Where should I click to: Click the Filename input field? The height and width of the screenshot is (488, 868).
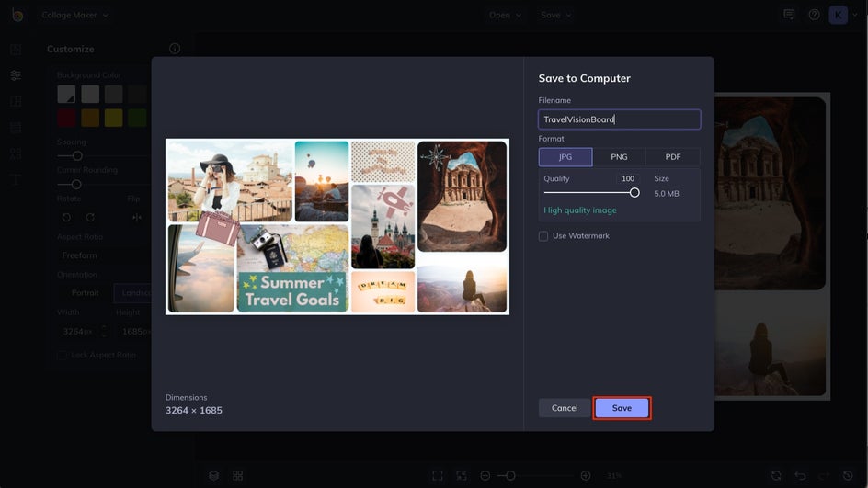pos(619,119)
